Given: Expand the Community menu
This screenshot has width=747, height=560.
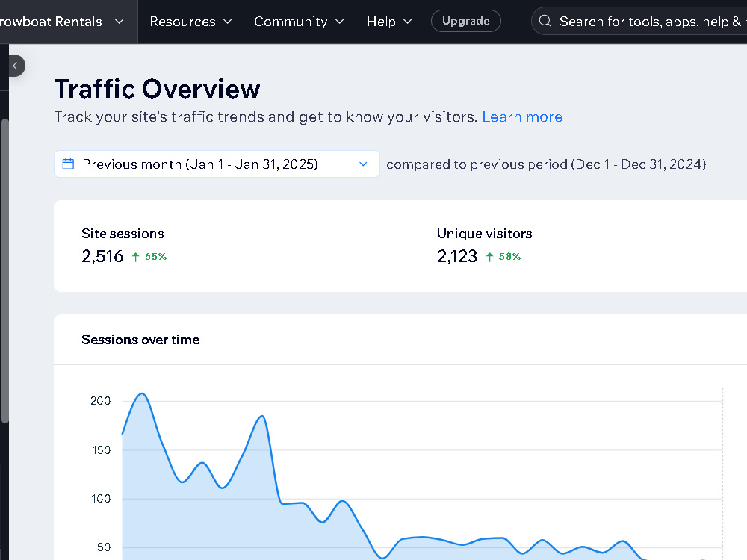Looking at the screenshot, I should coord(299,22).
